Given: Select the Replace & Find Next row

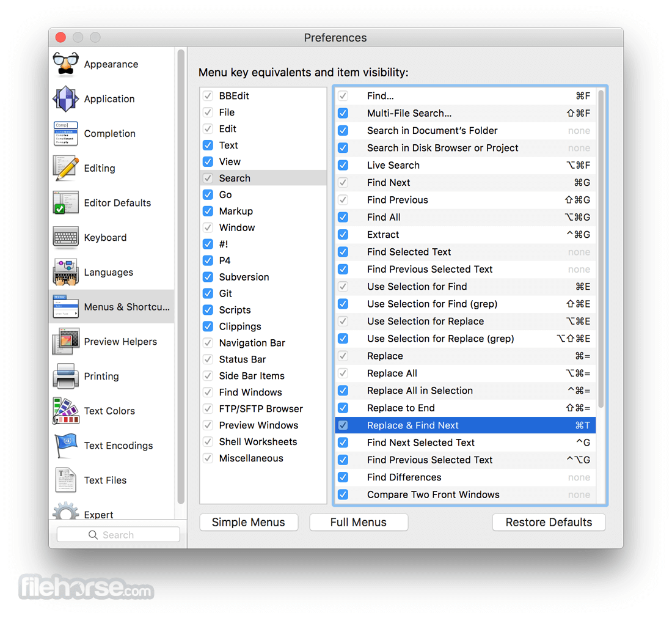Looking at the screenshot, I should (x=465, y=425).
